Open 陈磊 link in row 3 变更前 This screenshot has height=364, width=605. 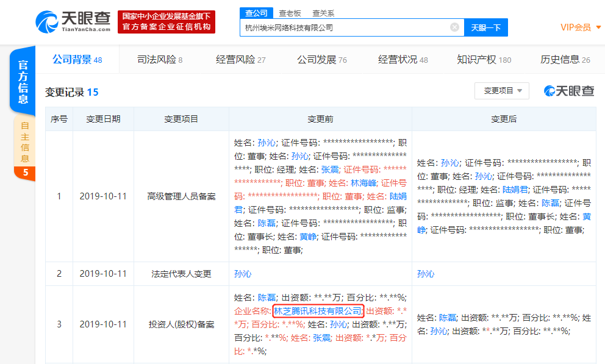click(267, 298)
